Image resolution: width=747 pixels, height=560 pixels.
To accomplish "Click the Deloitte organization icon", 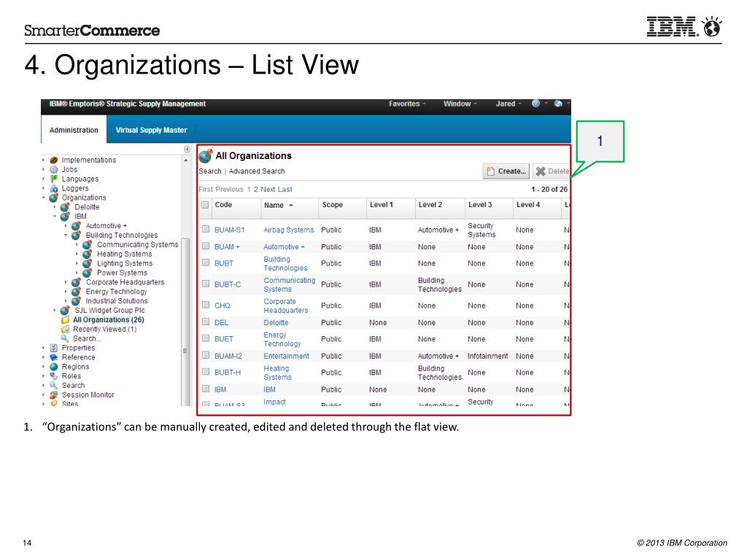I will (65, 207).
